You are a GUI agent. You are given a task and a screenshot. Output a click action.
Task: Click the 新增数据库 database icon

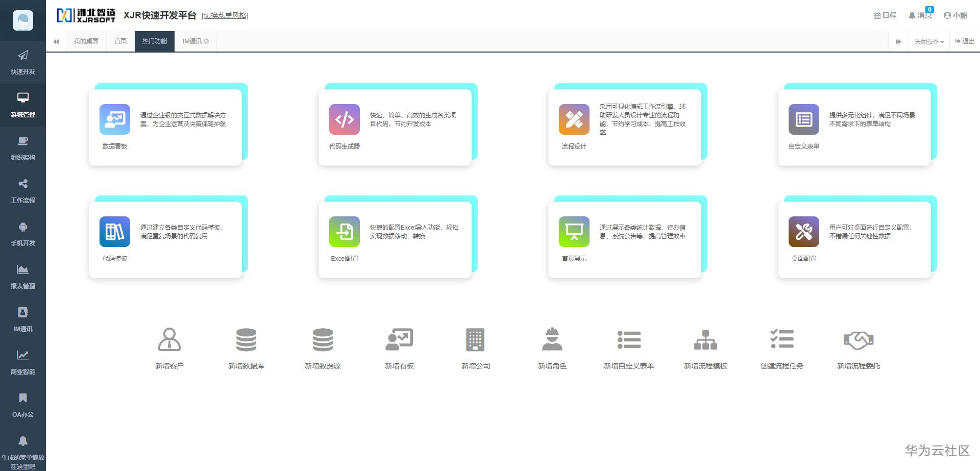[246, 340]
